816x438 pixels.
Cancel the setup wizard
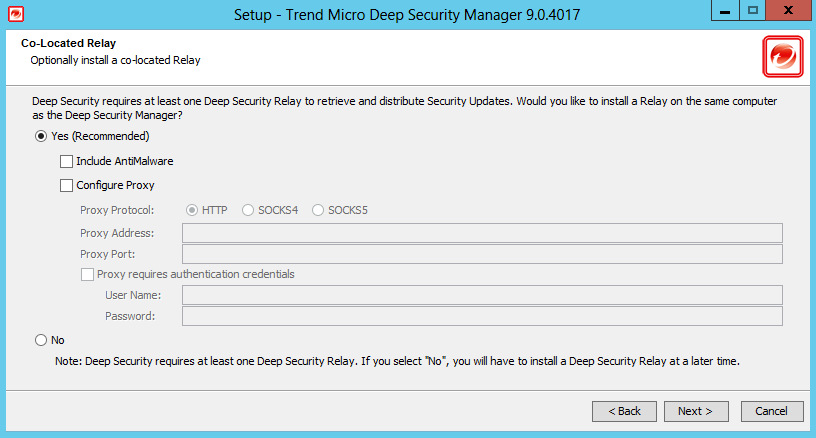click(x=772, y=411)
